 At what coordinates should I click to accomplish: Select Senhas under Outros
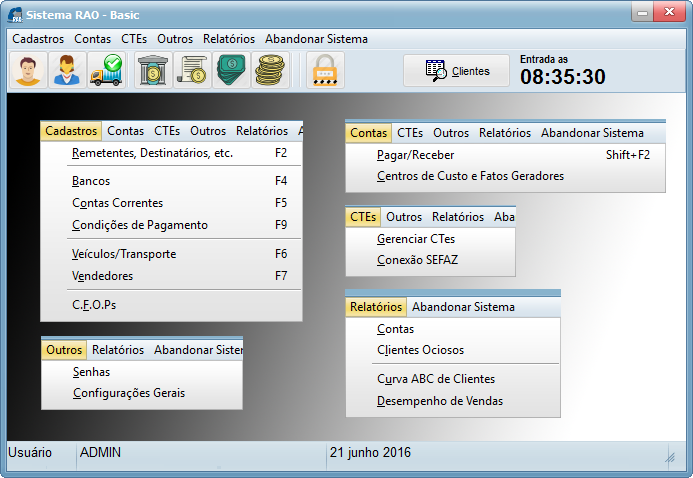point(142,372)
